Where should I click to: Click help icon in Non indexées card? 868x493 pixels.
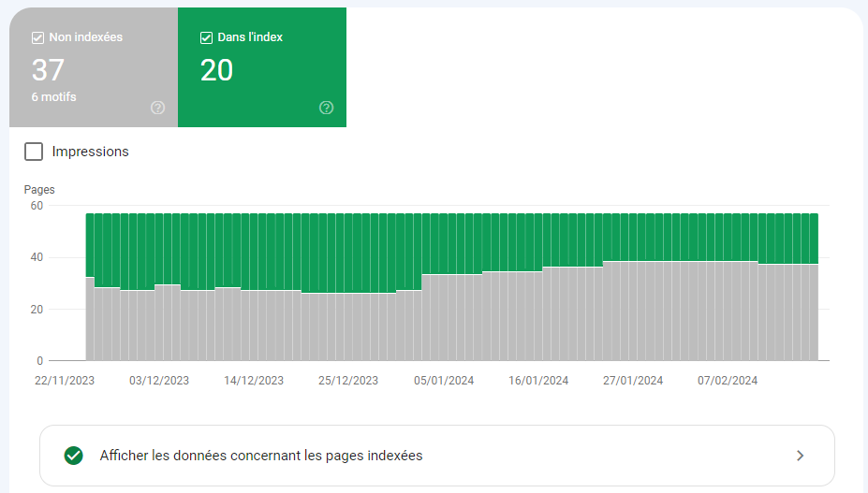click(x=157, y=108)
